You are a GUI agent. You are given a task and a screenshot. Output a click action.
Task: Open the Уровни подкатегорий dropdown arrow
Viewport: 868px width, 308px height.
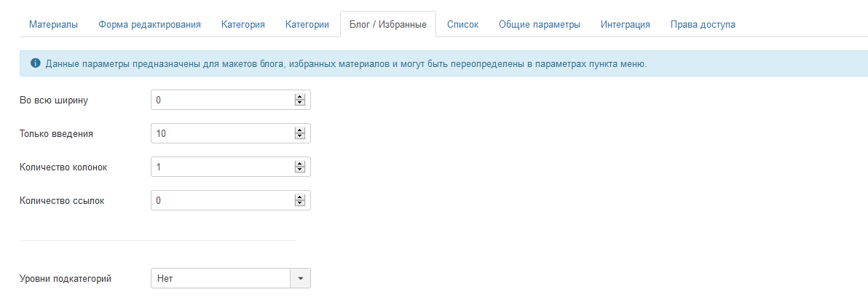(301, 278)
